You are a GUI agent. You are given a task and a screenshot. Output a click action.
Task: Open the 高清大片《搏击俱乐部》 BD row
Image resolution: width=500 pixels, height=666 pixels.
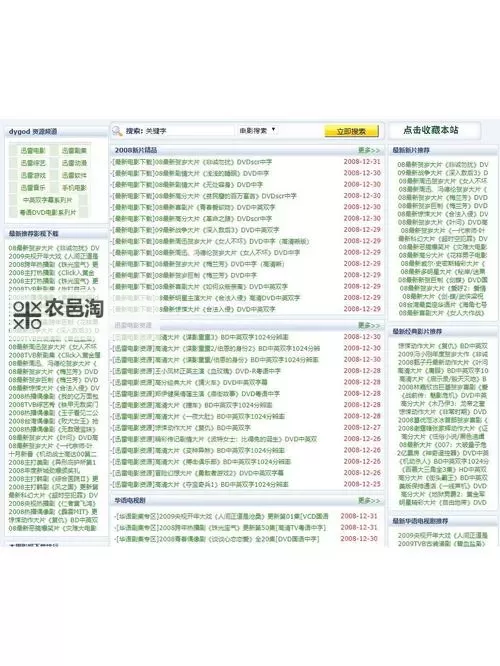tap(201, 462)
